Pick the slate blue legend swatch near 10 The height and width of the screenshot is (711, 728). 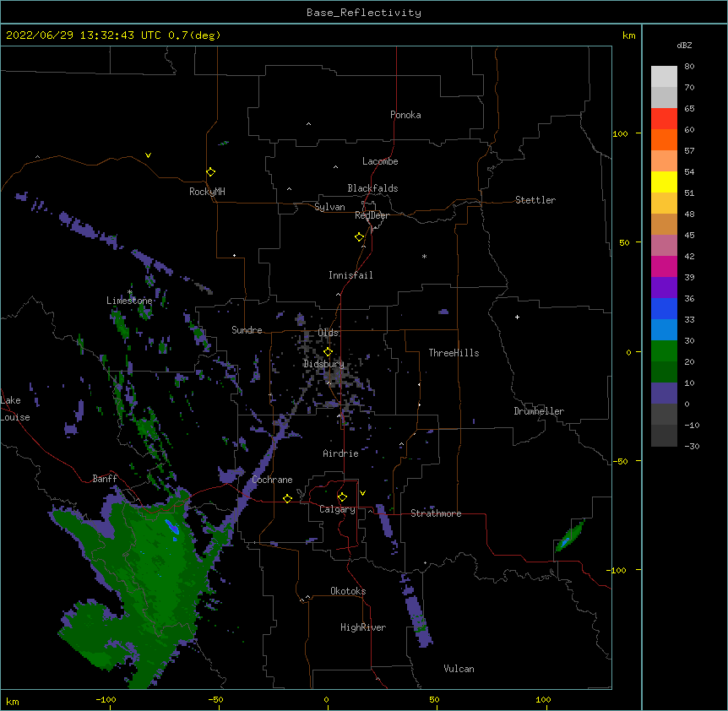pos(664,393)
